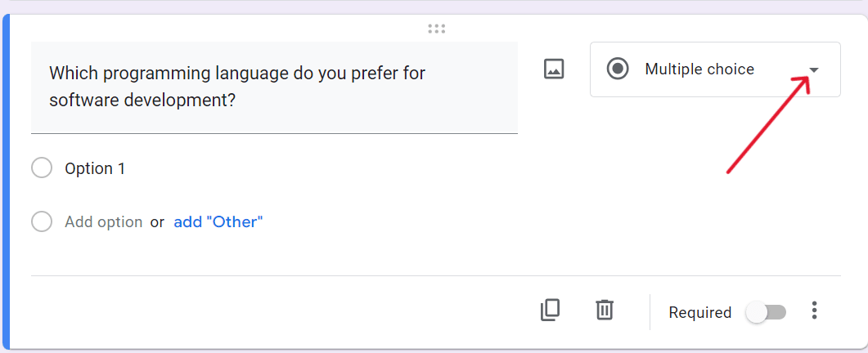This screenshot has width=868, height=353.
Task: Open the three-dot more options menu
Action: click(813, 311)
